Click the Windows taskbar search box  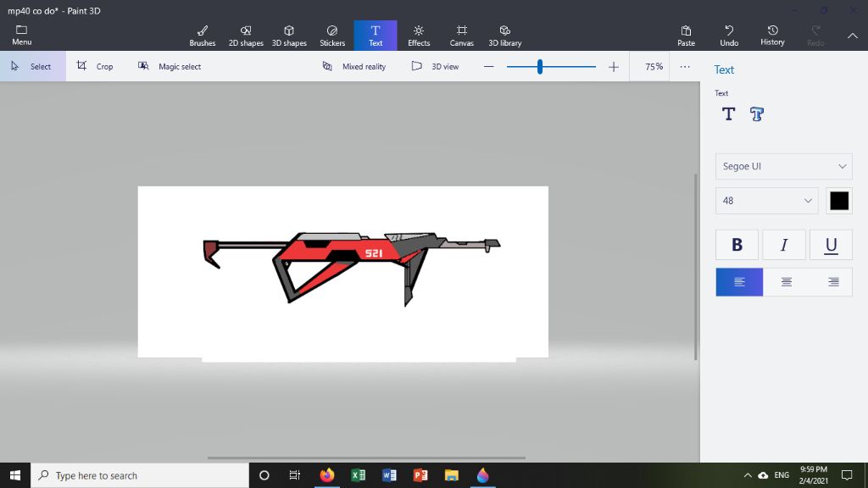click(x=140, y=475)
